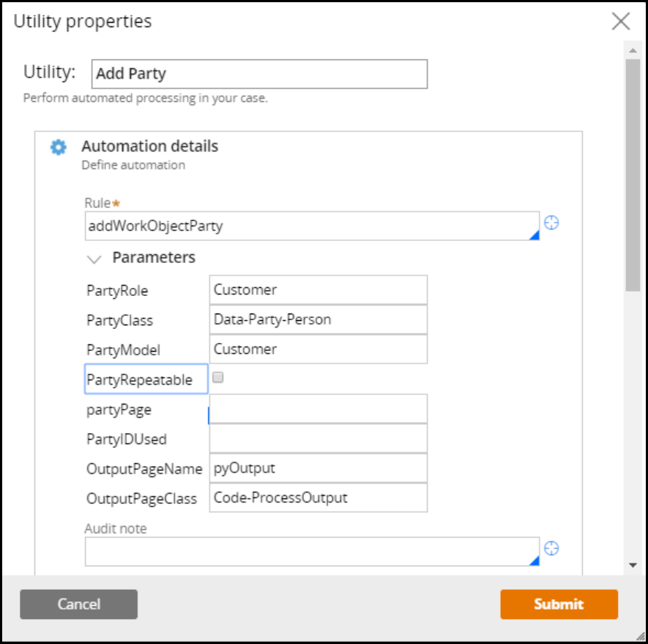
Task: Close the Utility properties dialog
Action: tap(621, 21)
